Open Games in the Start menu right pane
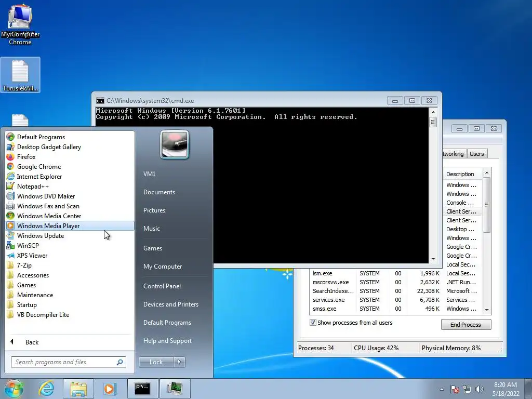Viewport: 532px width, 399px height. 153,248
